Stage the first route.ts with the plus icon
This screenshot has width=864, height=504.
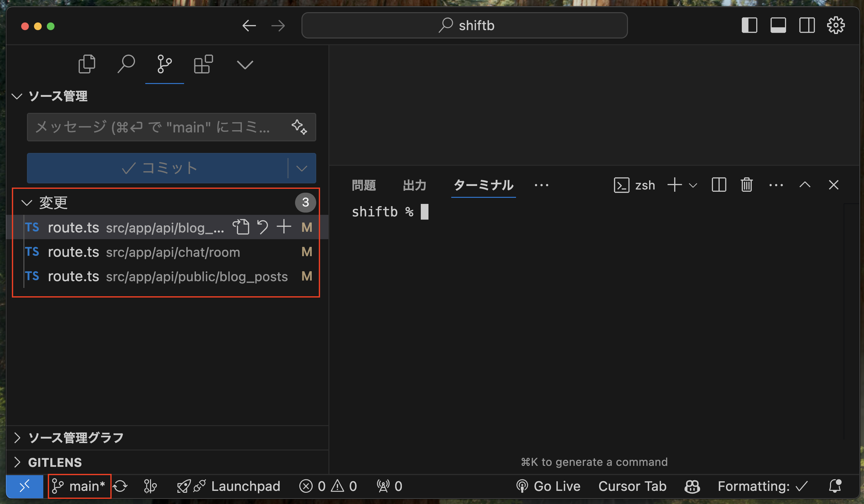(x=284, y=227)
